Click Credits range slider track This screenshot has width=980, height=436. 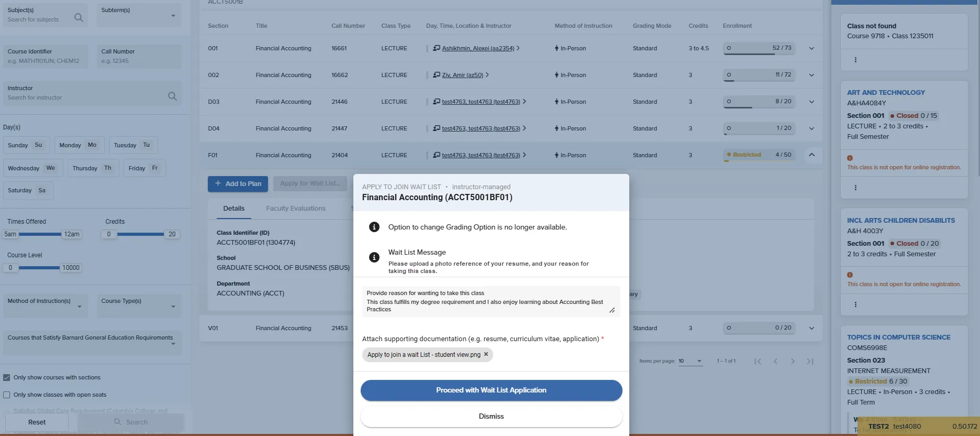140,234
